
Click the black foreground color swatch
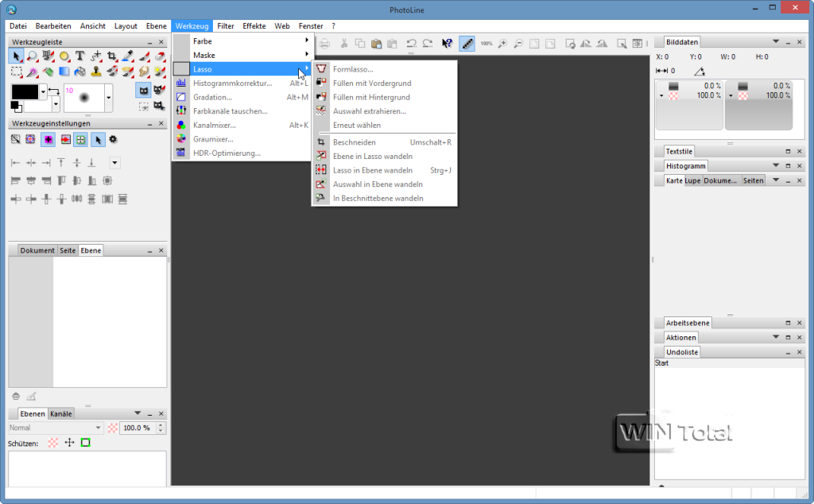[25, 92]
